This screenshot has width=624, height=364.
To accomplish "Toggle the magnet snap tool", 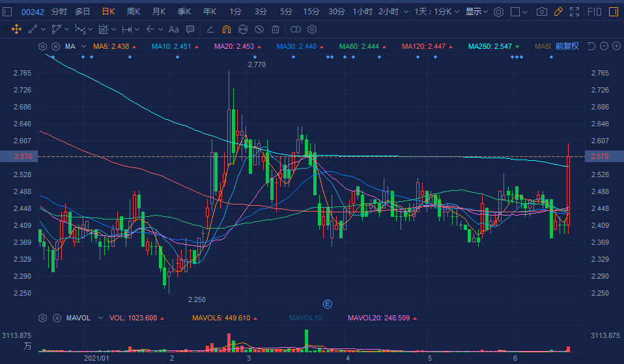I will pyautogui.click(x=227, y=29).
